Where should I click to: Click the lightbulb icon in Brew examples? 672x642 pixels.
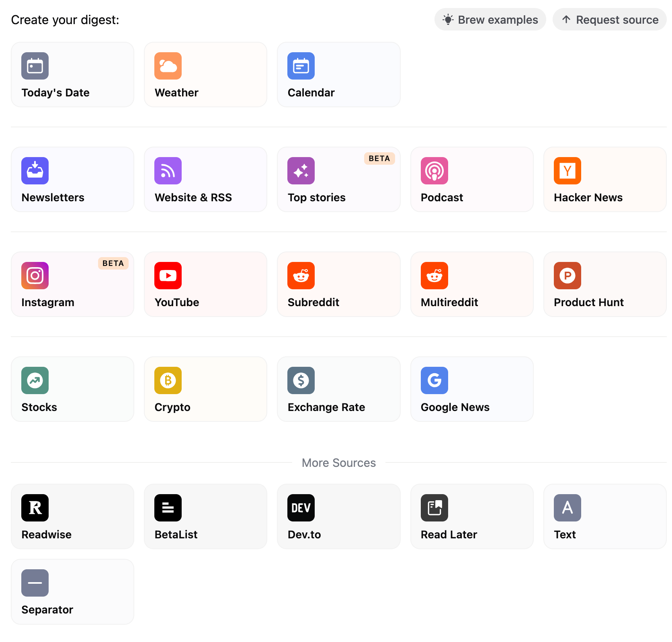point(448,19)
